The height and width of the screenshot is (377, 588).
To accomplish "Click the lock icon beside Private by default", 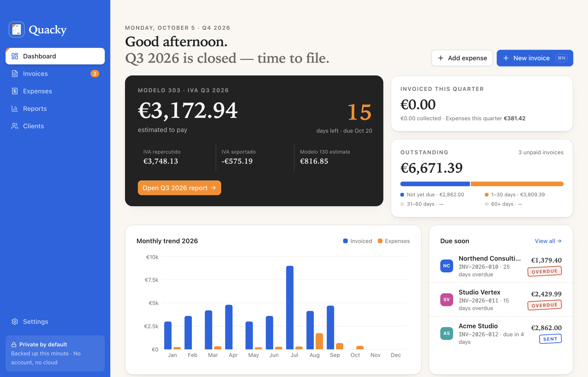I will click(x=14, y=345).
